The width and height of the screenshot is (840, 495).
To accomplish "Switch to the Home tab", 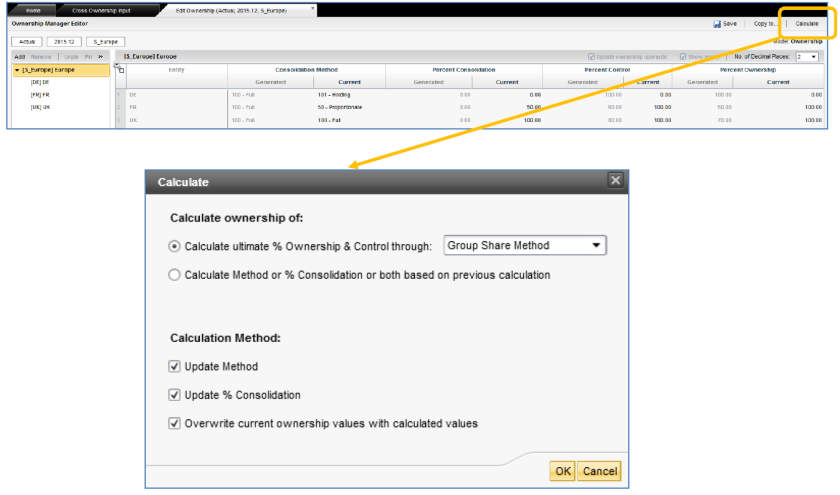I will click(x=33, y=9).
